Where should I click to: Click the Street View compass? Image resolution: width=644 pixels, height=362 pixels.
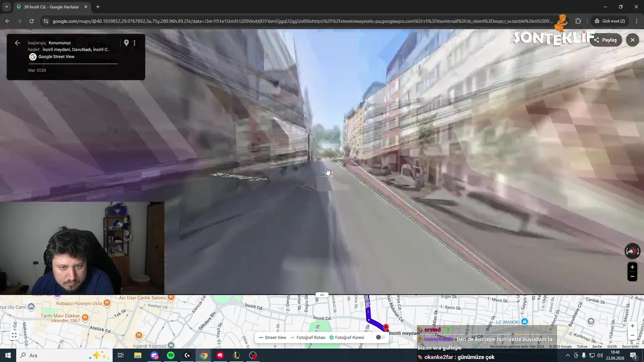pyautogui.click(x=632, y=251)
